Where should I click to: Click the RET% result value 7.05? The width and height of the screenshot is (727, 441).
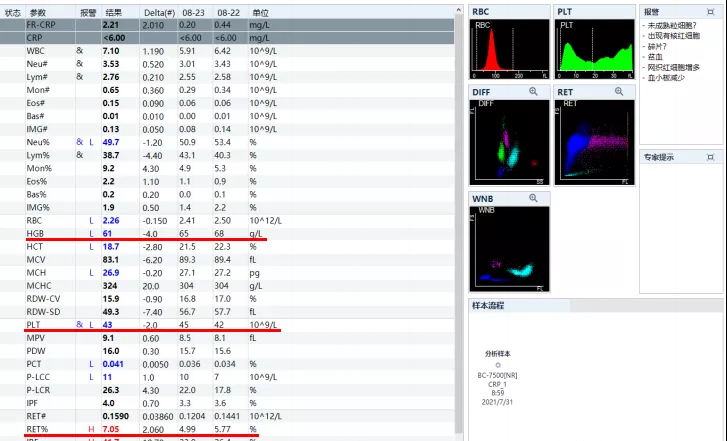[111, 429]
